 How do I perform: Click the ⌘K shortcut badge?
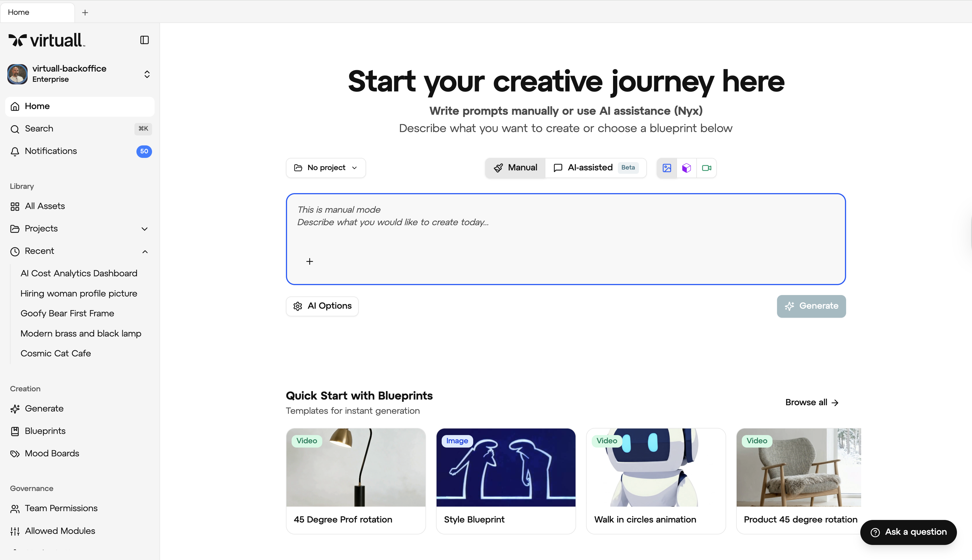143,129
